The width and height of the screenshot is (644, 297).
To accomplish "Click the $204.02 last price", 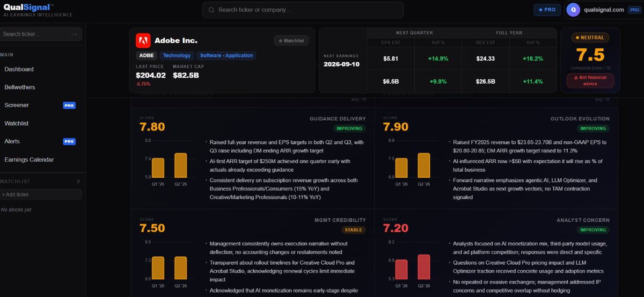I will (x=151, y=75).
